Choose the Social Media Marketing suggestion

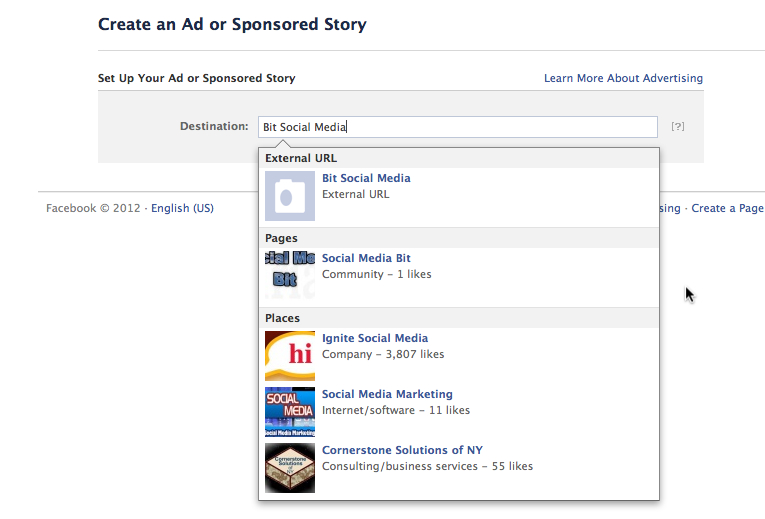pos(459,412)
